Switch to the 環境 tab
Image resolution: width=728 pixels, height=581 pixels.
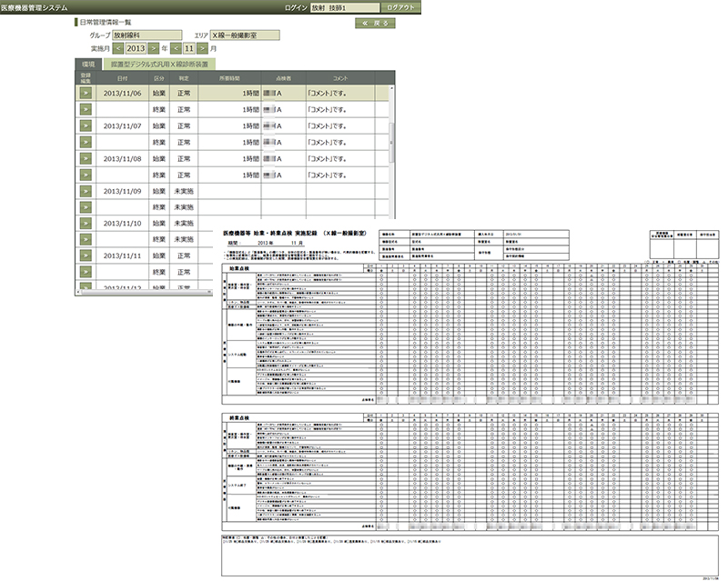[88, 65]
